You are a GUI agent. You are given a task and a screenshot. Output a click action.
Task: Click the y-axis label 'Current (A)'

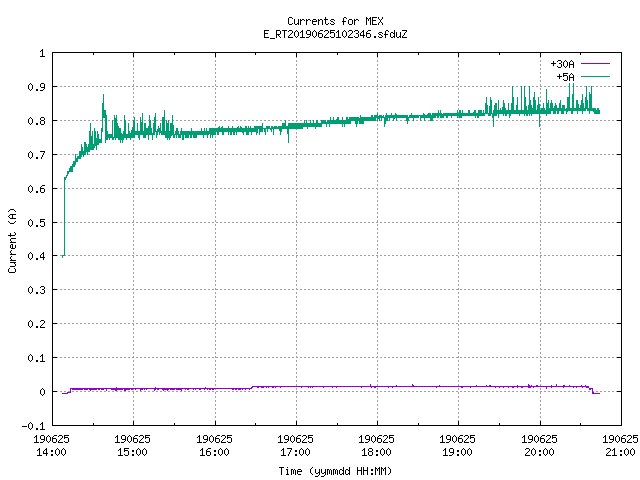point(12,240)
